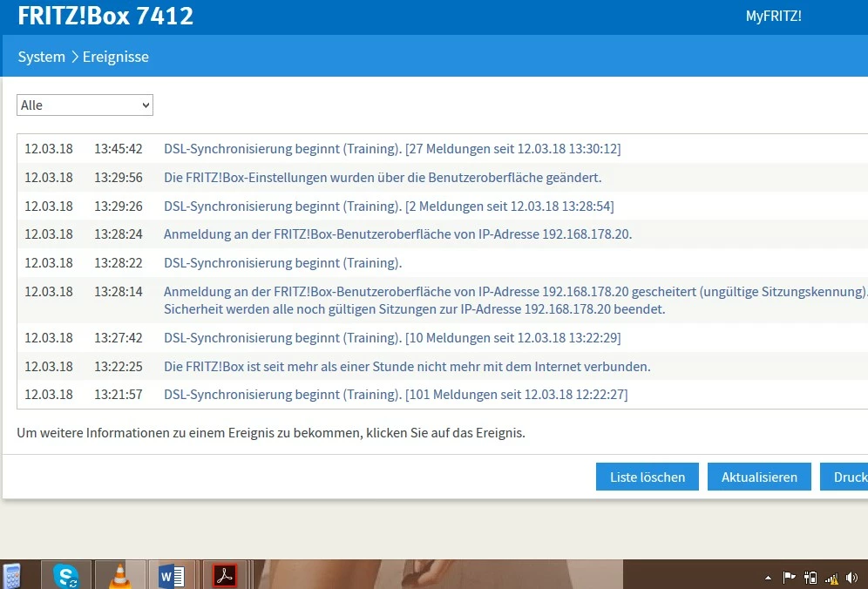Open Skype from the taskbar

(66, 576)
